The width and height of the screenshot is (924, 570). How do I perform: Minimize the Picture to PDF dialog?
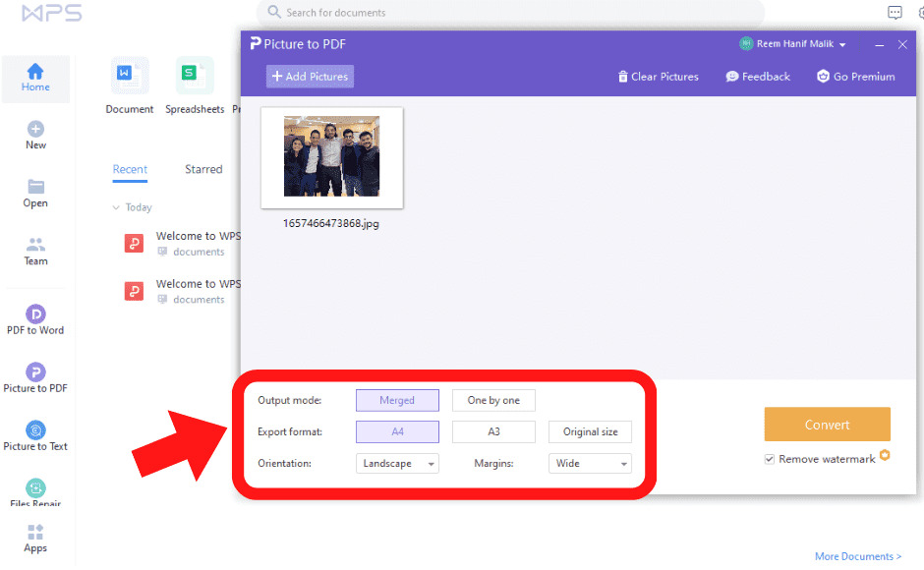(x=879, y=45)
